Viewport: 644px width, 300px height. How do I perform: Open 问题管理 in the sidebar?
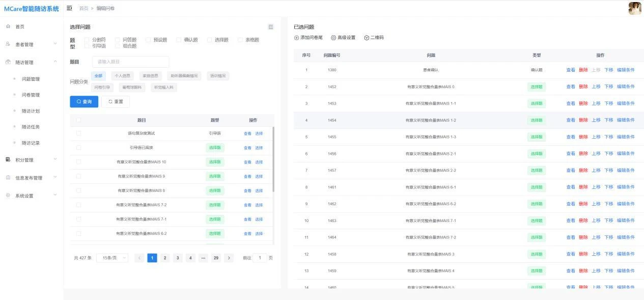pyautogui.click(x=31, y=79)
